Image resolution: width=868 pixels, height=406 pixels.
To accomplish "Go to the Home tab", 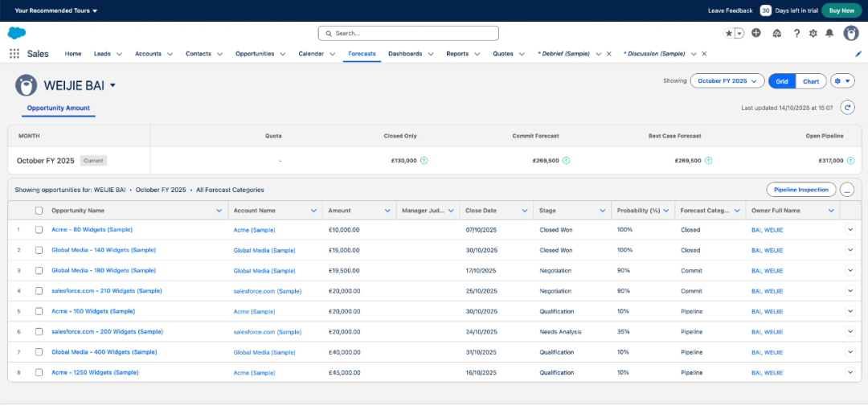I will click(x=73, y=54).
